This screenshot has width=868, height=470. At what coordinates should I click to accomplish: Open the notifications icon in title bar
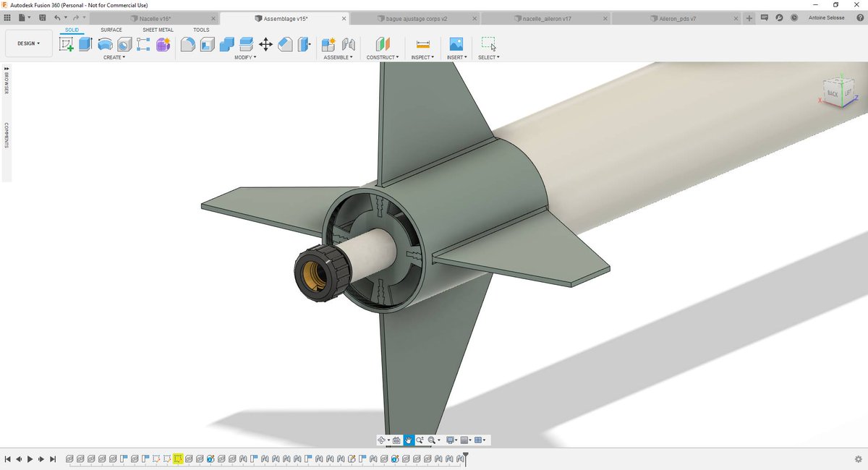[x=765, y=17]
